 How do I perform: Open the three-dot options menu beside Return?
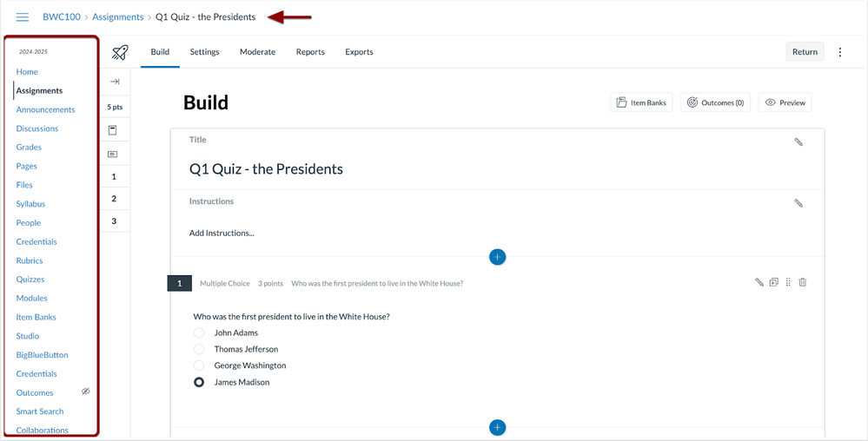840,52
